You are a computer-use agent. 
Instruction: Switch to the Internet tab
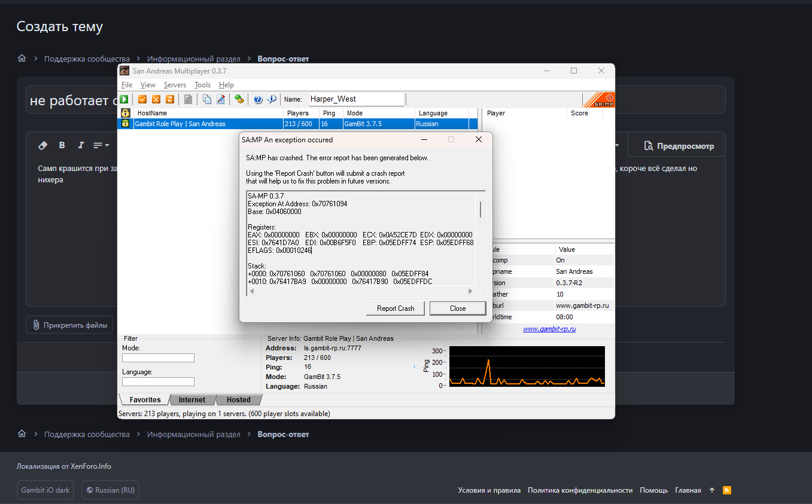pos(191,400)
